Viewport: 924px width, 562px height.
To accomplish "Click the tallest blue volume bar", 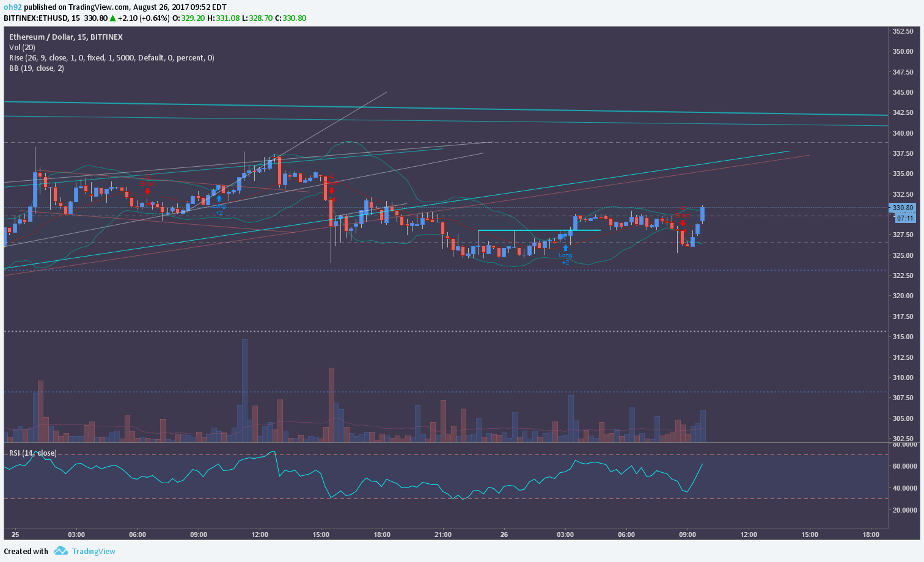I will tap(244, 390).
